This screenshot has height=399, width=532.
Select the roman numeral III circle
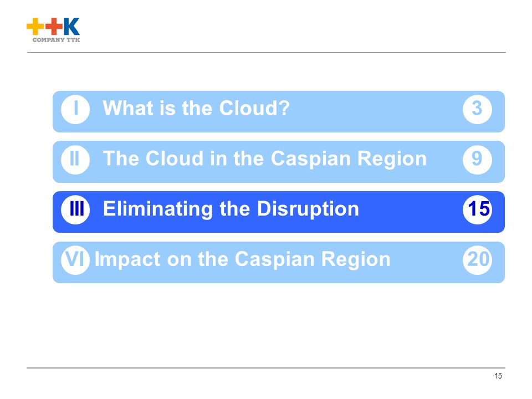pos(75,209)
